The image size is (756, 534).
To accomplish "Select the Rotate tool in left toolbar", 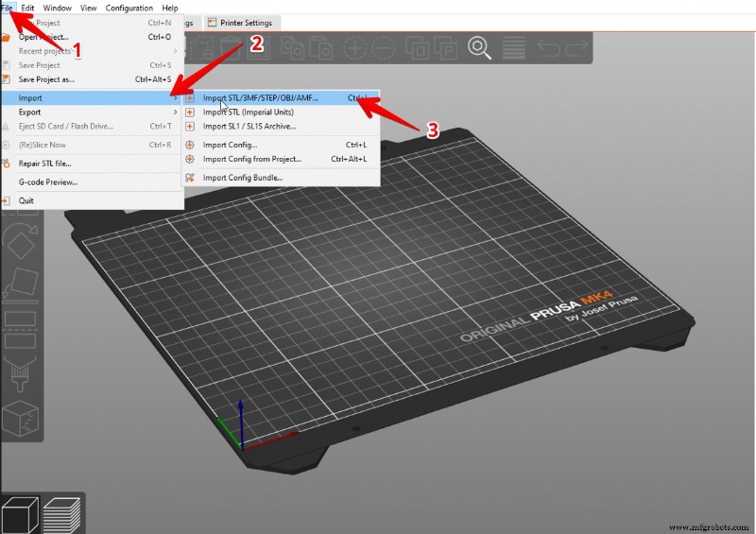I will pos(20,241).
